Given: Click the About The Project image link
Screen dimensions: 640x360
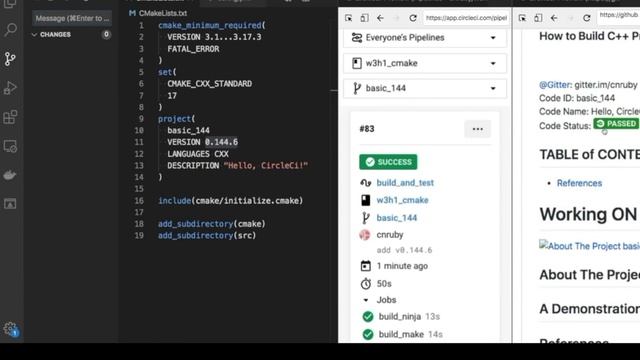Looking at the screenshot, I should (x=589, y=246).
